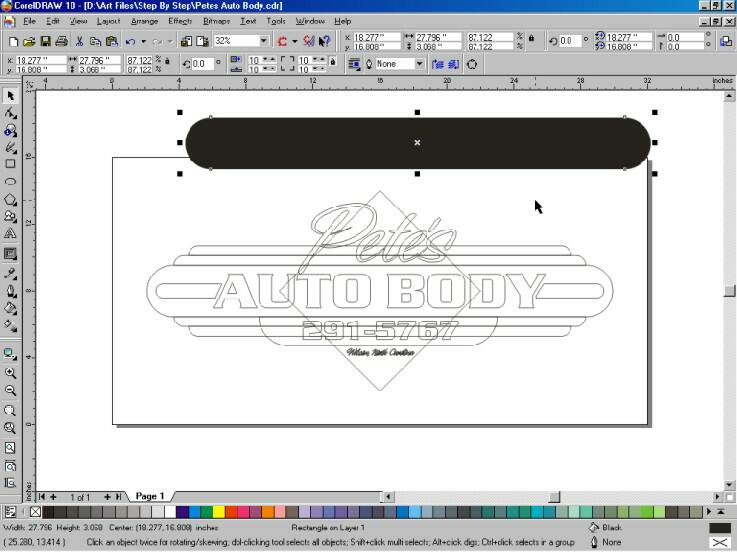Image resolution: width=737 pixels, height=552 pixels.
Task: Expand the application launcher dropdown arrow
Action: coord(295,41)
